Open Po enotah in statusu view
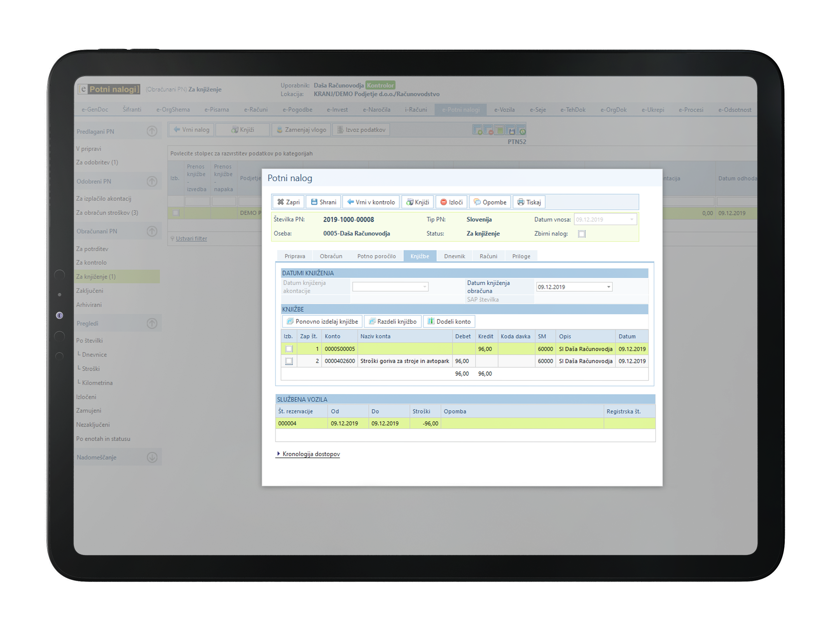 point(103,439)
